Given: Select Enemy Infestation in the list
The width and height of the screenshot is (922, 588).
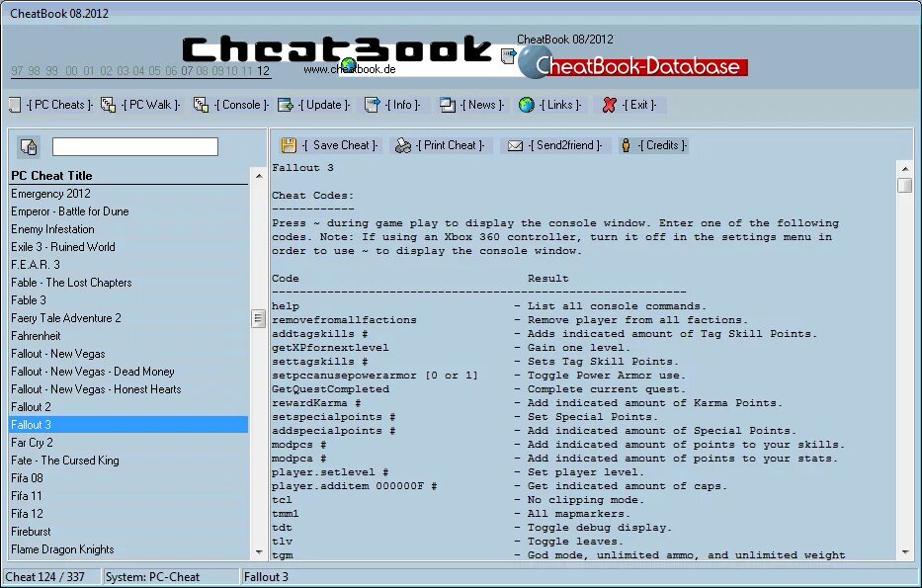Looking at the screenshot, I should click(128, 229).
